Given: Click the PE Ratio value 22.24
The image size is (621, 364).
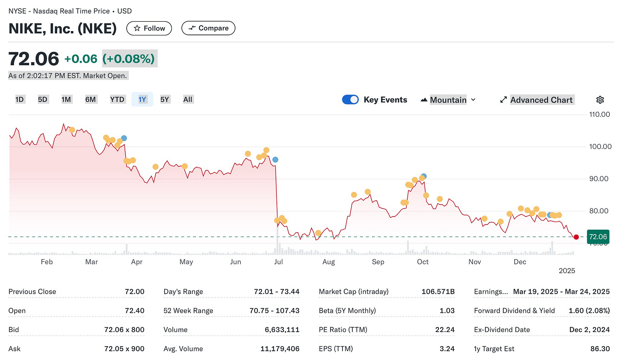Looking at the screenshot, I should tap(445, 329).
